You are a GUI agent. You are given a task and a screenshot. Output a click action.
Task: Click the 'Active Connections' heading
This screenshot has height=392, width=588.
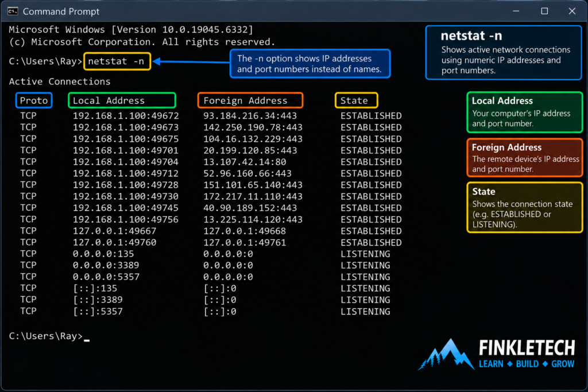(x=60, y=81)
